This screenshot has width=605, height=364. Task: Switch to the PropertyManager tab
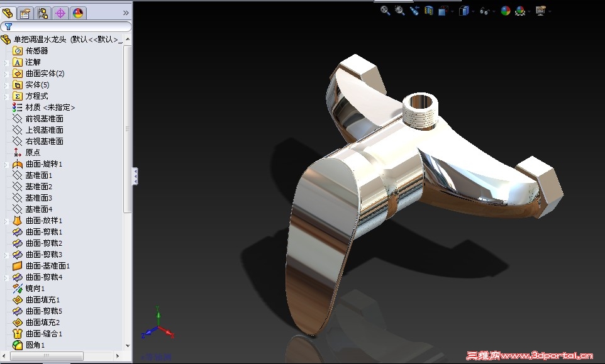point(25,13)
